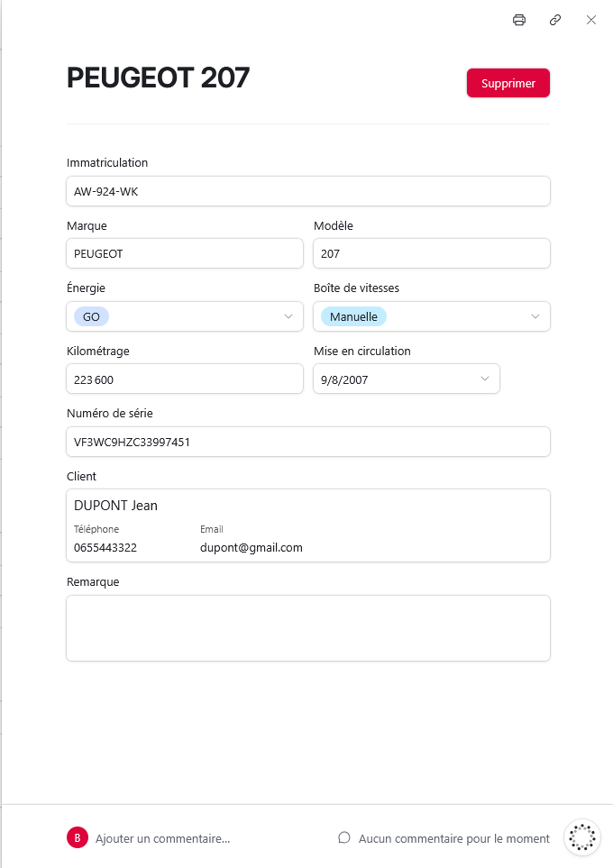Open the Mise en circulation date picker
The height and width of the screenshot is (868, 613).
coord(486,379)
